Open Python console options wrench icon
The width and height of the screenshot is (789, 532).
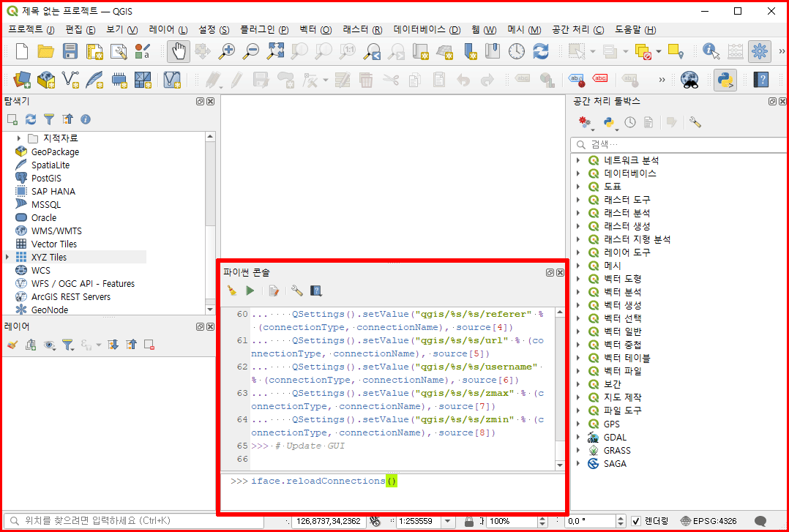(x=297, y=291)
